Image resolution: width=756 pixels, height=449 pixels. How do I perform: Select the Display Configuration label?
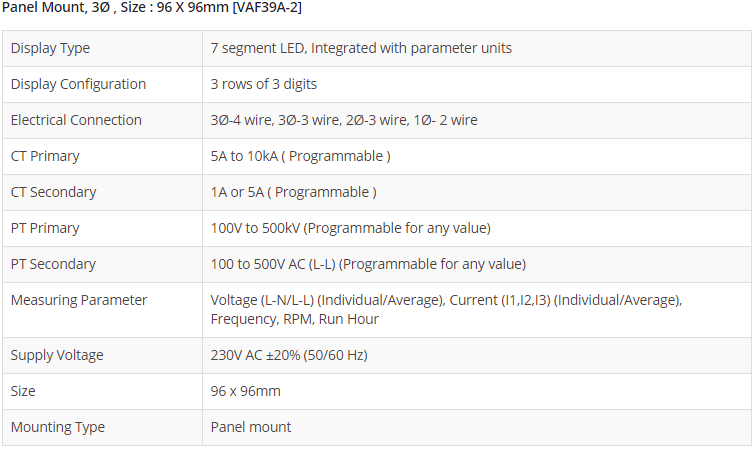click(78, 84)
